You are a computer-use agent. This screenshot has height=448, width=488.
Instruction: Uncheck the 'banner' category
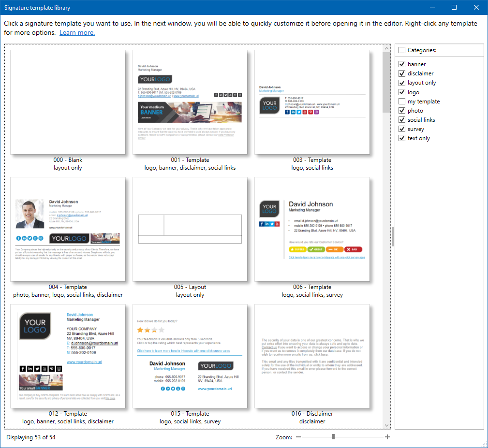point(402,64)
